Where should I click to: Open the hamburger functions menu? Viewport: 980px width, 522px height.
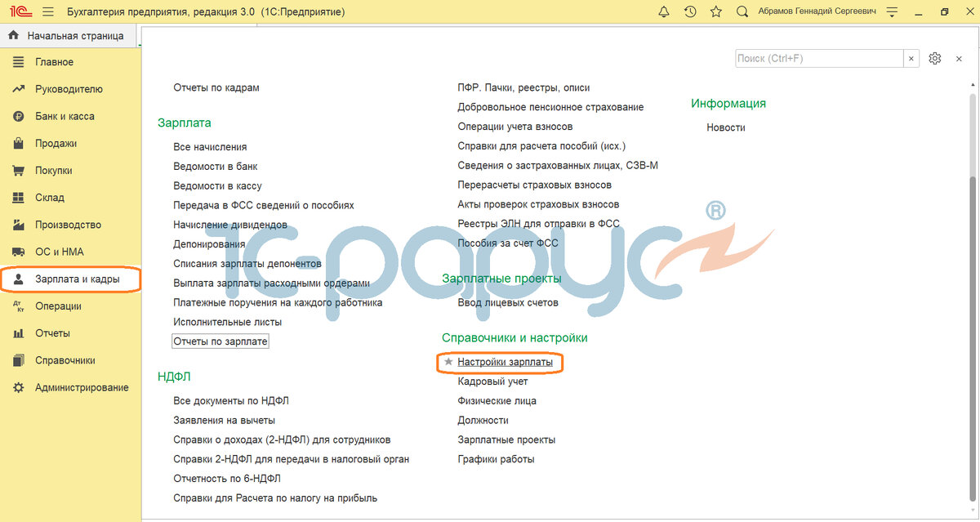click(x=48, y=12)
